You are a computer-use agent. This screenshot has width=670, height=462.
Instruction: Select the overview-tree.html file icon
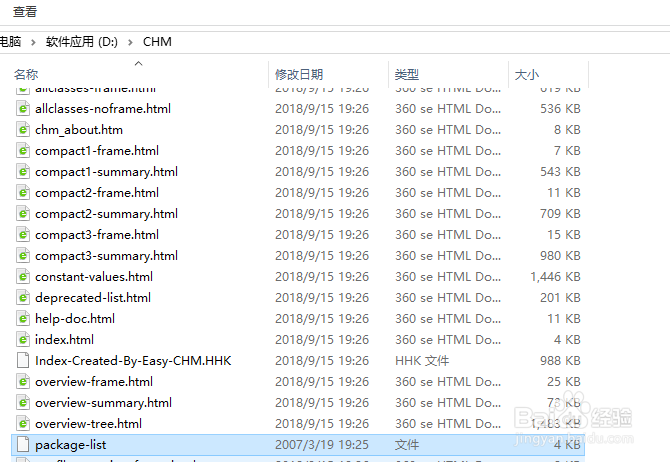point(23,424)
